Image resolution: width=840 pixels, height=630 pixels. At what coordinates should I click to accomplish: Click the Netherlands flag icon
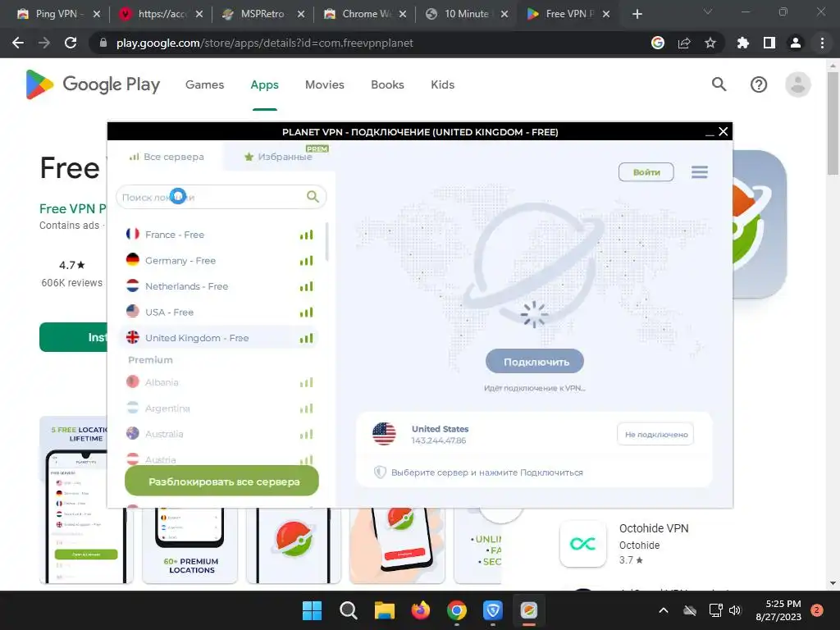tap(132, 285)
